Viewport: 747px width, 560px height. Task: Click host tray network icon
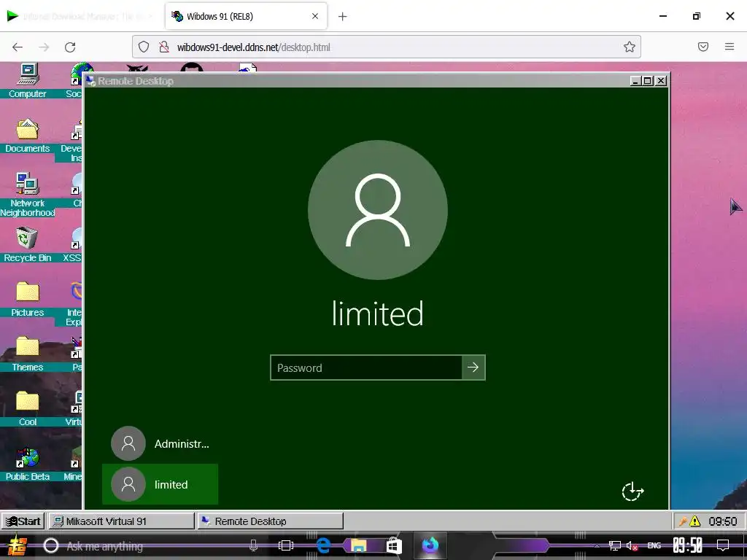coord(615,545)
